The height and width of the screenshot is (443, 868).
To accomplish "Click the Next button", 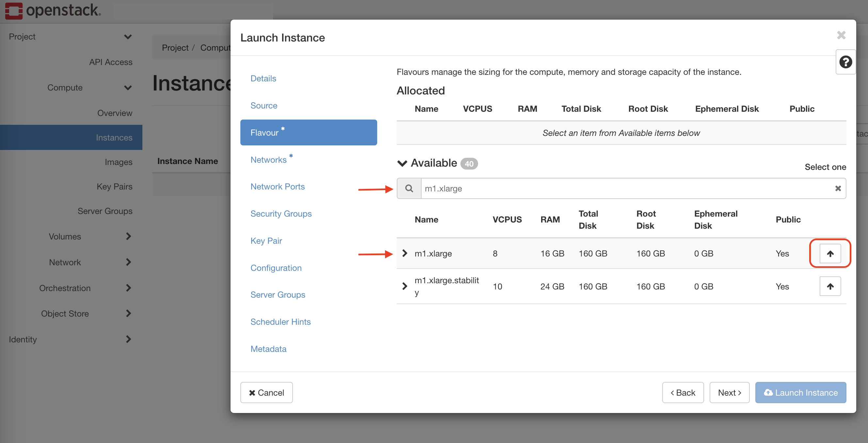I will pos(729,392).
